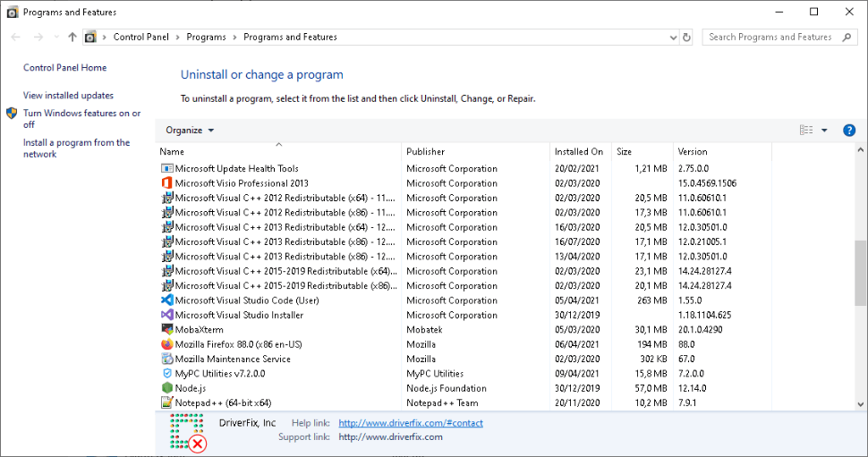Select the Mozilla Firefox 88.0 row name
Screen dimensions: 868x457
pyautogui.click(x=239, y=344)
